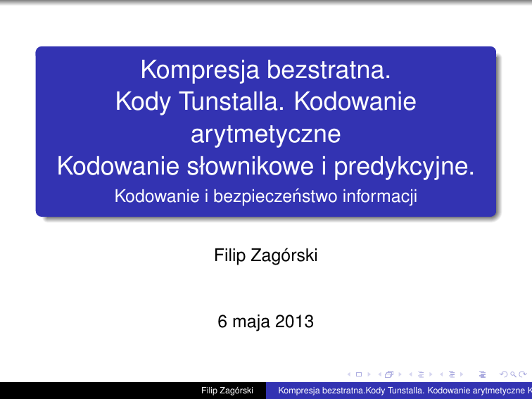This screenshot has width=532, height=399.
Task: Click the date 6 maja 2013
Action: coord(266,322)
